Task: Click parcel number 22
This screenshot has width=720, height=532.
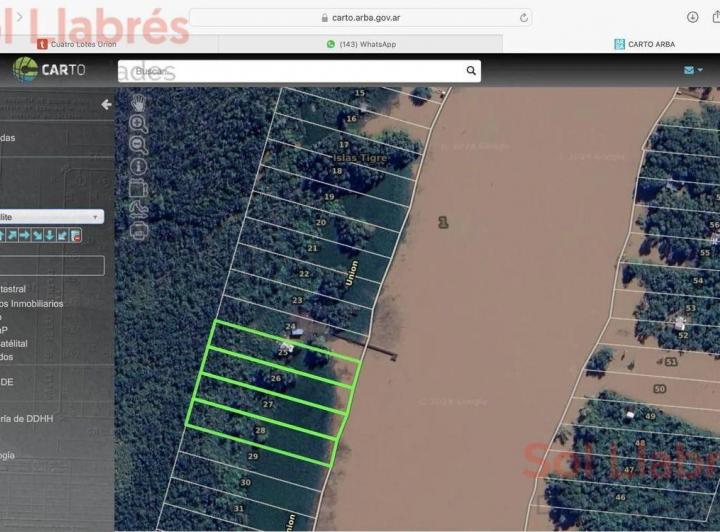Action: tap(304, 274)
